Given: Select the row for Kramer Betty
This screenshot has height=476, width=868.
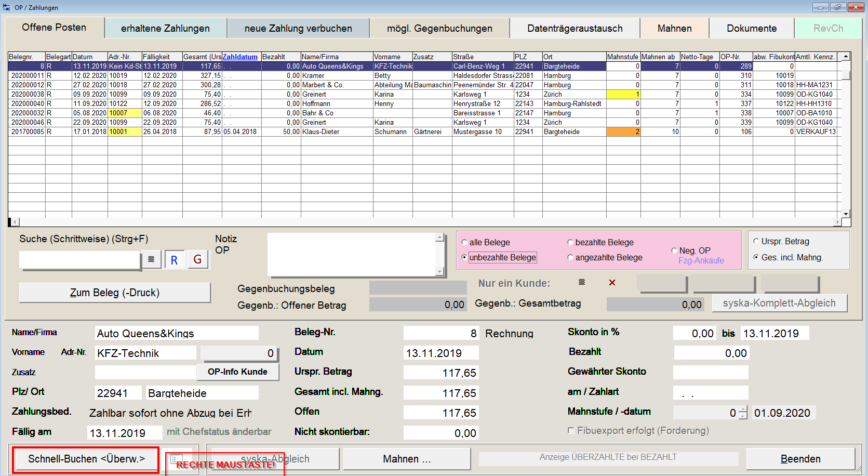Looking at the screenshot, I should [x=424, y=75].
